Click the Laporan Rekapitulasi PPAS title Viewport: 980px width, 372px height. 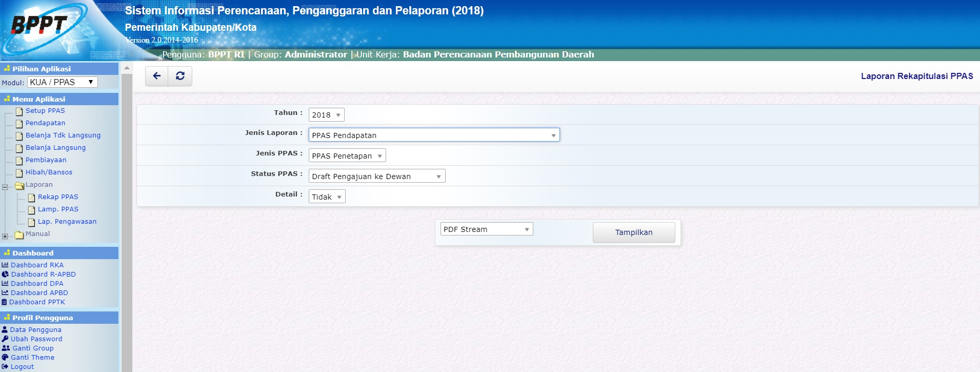click(917, 76)
